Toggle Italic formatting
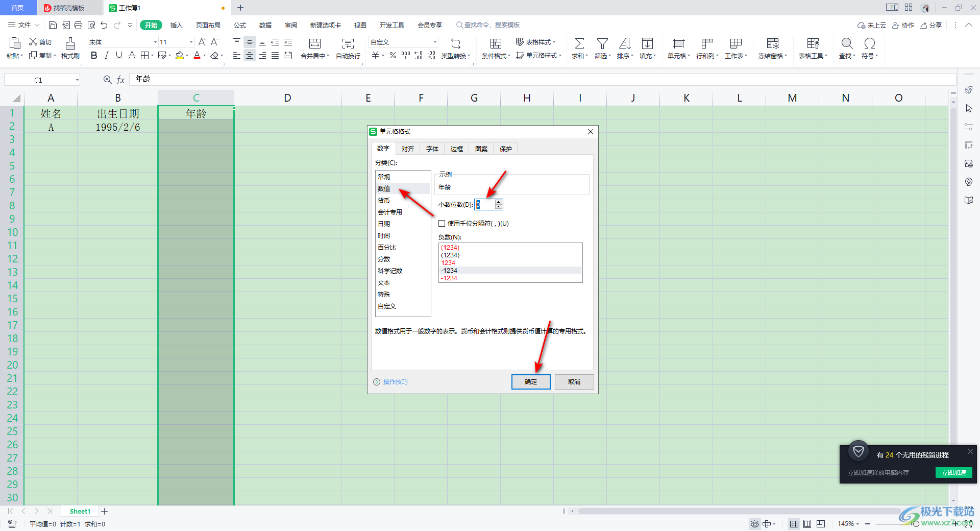 (107, 56)
